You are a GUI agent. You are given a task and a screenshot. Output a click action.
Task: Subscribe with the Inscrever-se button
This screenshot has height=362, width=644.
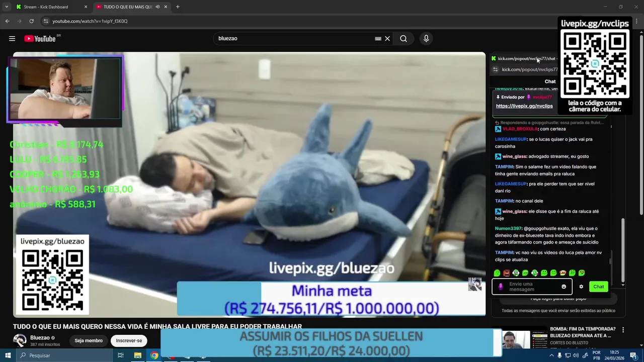tap(129, 340)
